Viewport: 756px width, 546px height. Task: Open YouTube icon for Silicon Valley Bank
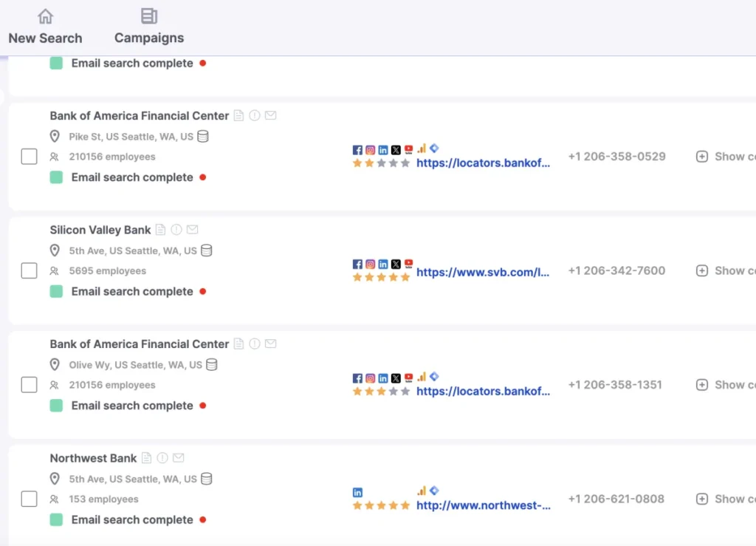click(408, 263)
